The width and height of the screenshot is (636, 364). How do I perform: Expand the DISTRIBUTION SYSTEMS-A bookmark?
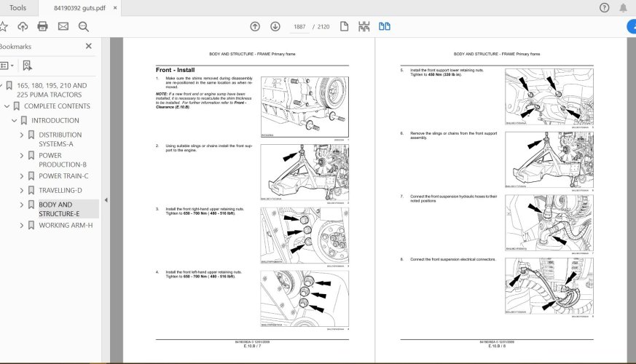(22, 135)
